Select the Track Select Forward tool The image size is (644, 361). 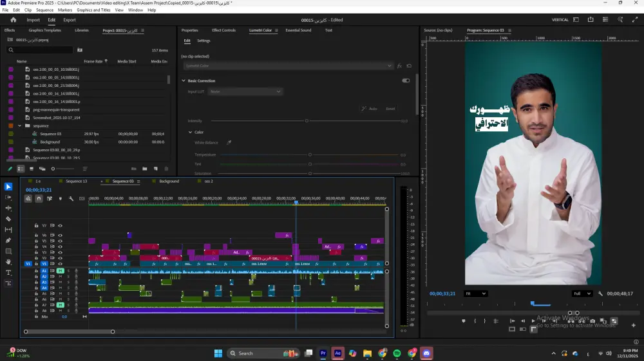tap(8, 198)
